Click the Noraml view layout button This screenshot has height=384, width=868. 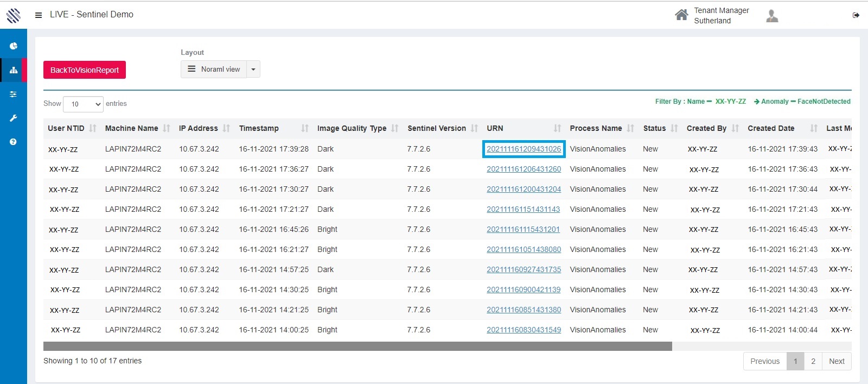click(x=214, y=70)
